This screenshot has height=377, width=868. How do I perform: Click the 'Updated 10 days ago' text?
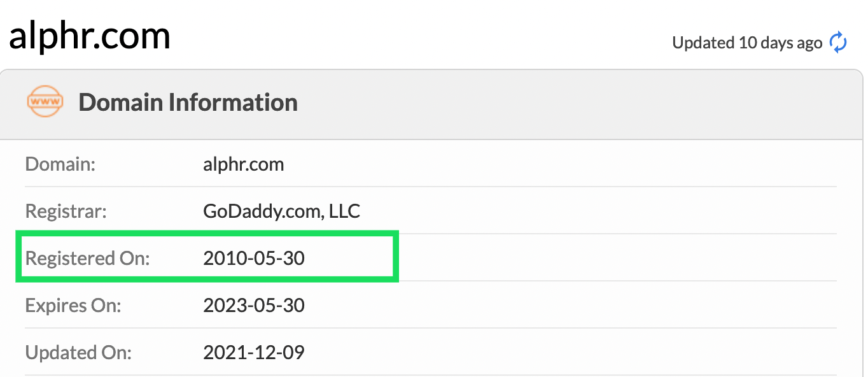747,43
